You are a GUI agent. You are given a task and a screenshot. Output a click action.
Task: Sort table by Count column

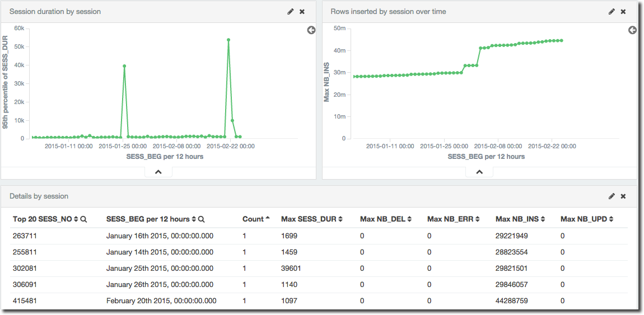pos(267,219)
